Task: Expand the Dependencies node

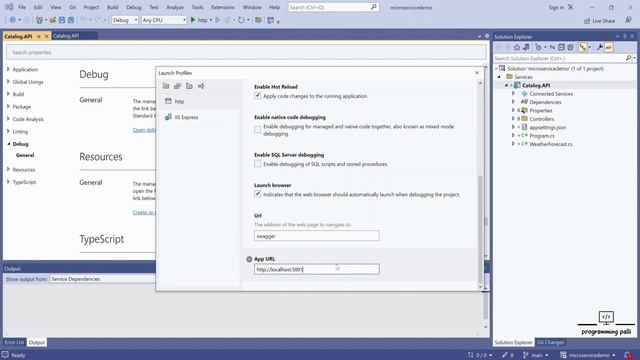Action: [x=513, y=102]
